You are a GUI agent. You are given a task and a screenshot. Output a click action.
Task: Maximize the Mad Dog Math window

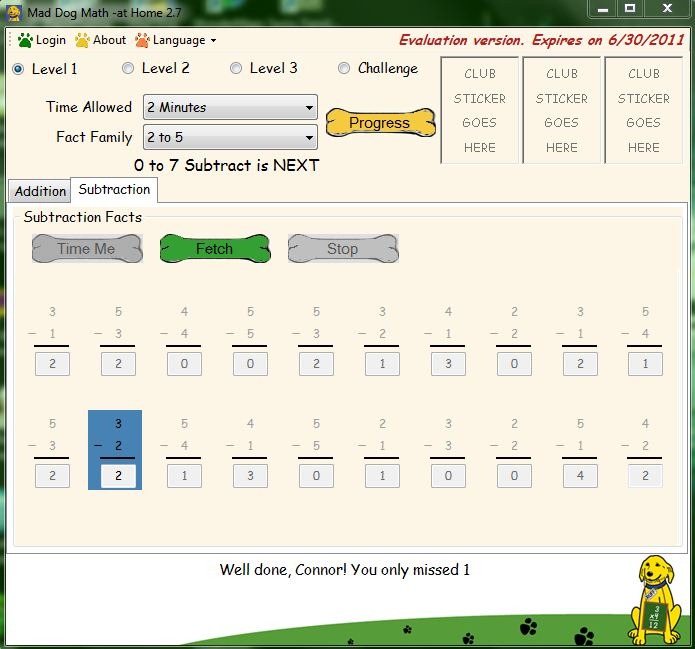tap(630, 8)
